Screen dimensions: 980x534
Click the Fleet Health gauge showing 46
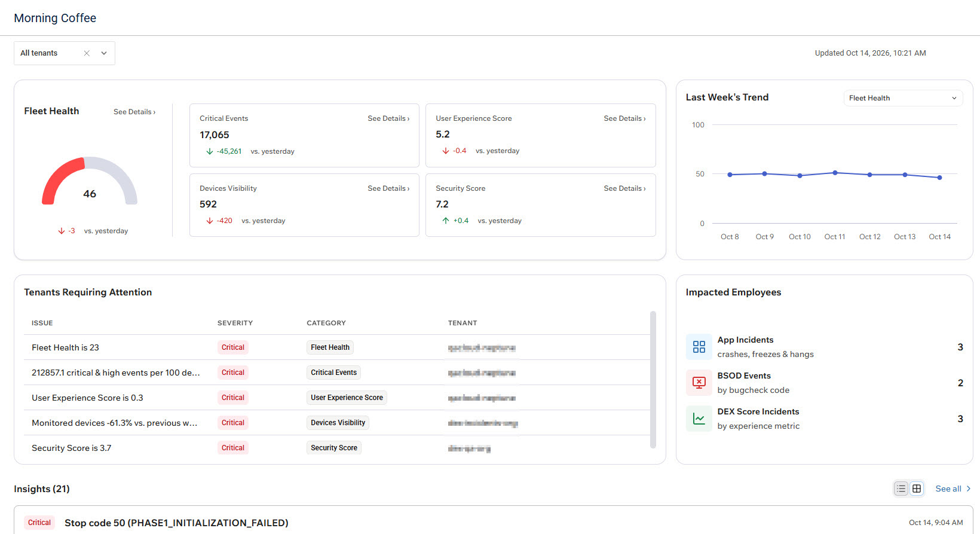[x=90, y=181]
